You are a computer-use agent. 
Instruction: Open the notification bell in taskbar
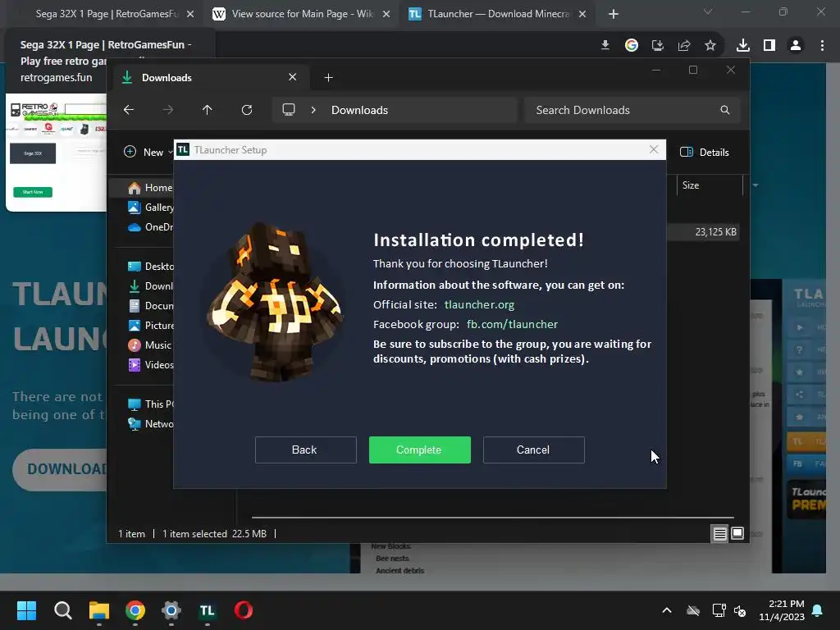tap(818, 610)
